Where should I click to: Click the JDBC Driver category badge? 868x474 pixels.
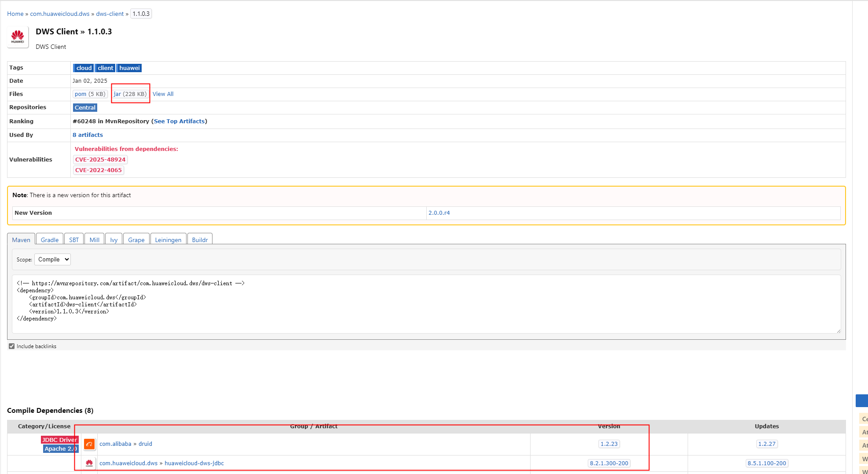(60, 440)
